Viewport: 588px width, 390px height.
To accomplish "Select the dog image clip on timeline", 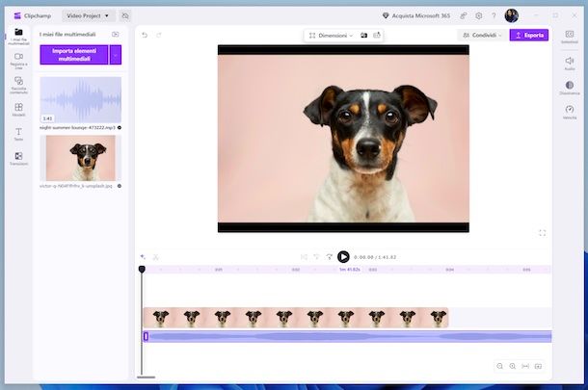I will [296, 318].
